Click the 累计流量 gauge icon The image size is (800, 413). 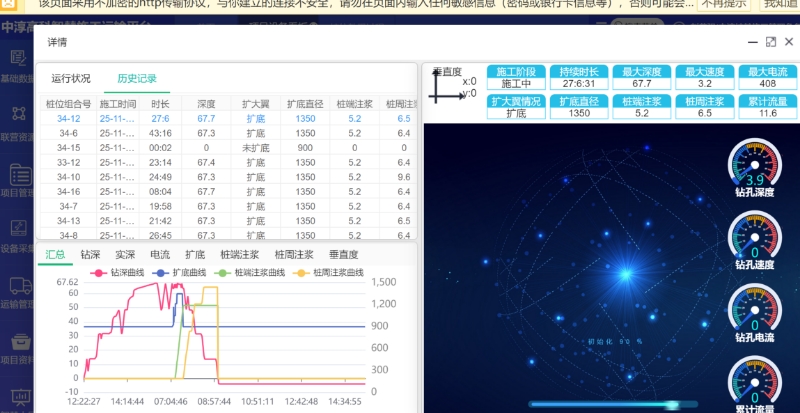coord(754,380)
